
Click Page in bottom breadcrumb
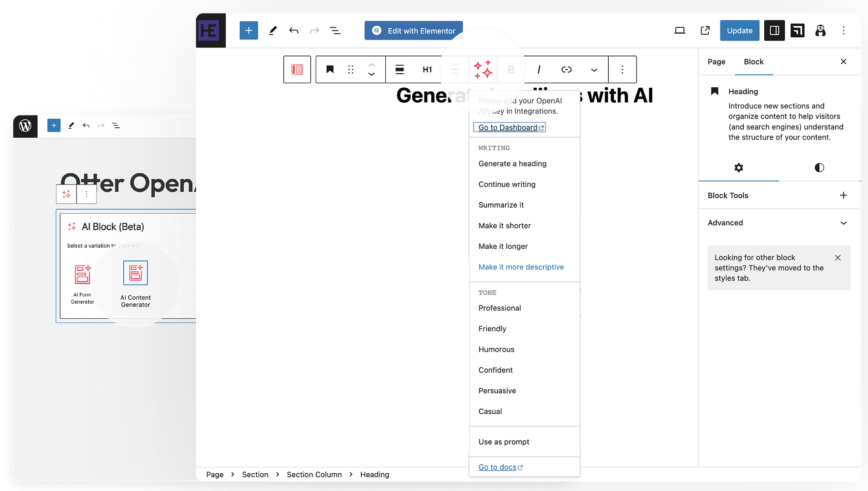tap(215, 475)
